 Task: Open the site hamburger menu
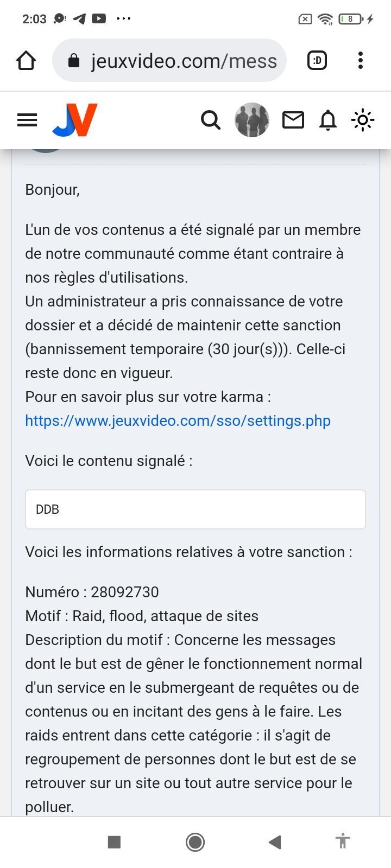point(27,120)
